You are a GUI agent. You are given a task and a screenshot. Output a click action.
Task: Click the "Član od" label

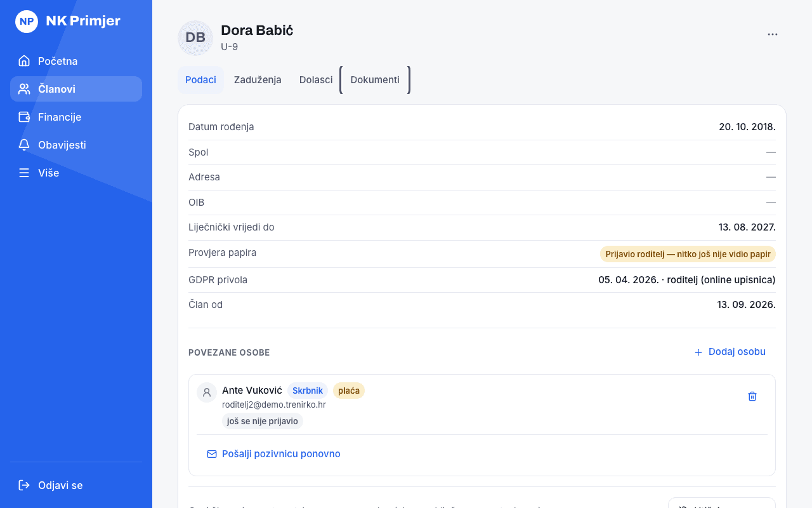(206, 305)
